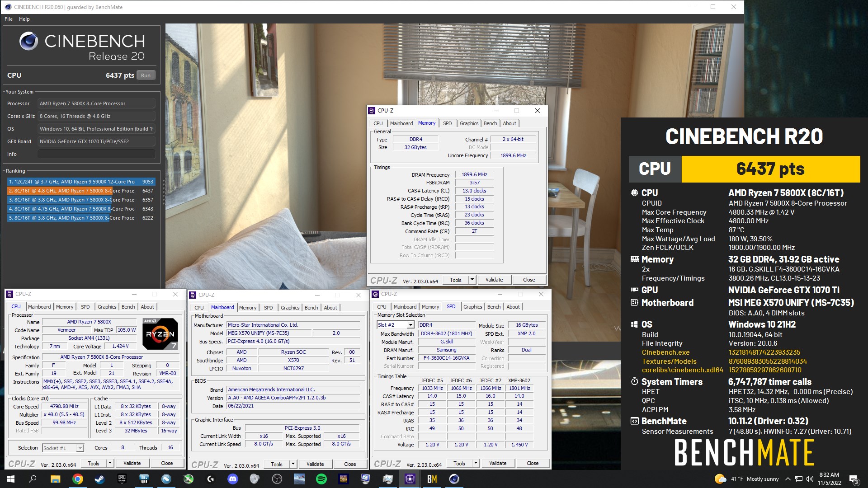The image size is (868, 488).
Task: Click Validate in CPU-Z Memory window
Action: [x=494, y=280]
